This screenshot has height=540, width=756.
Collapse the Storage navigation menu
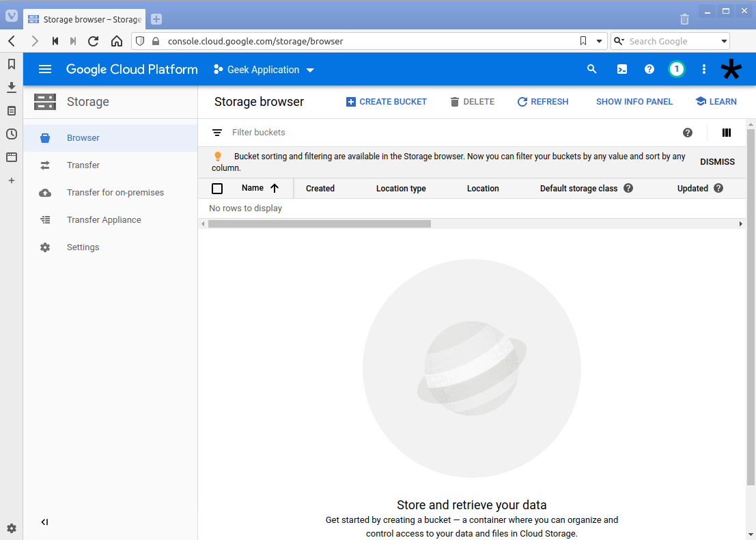pos(44,522)
